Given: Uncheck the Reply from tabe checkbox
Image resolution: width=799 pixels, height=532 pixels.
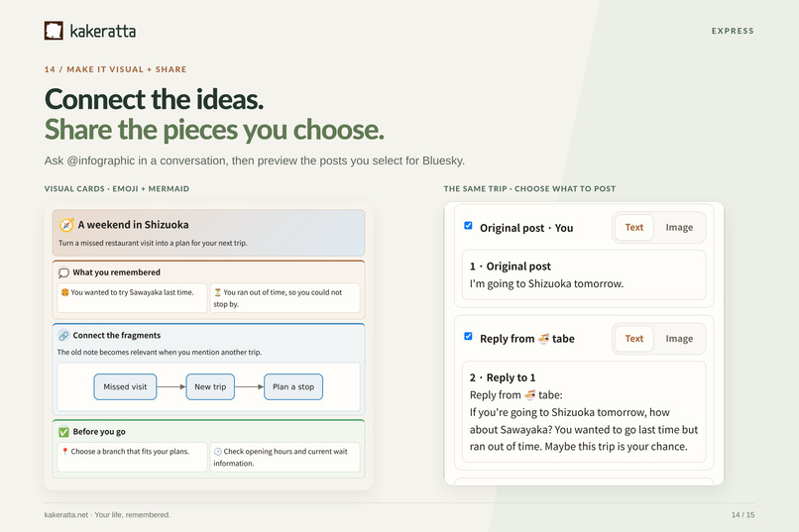Looking at the screenshot, I should click(x=468, y=336).
